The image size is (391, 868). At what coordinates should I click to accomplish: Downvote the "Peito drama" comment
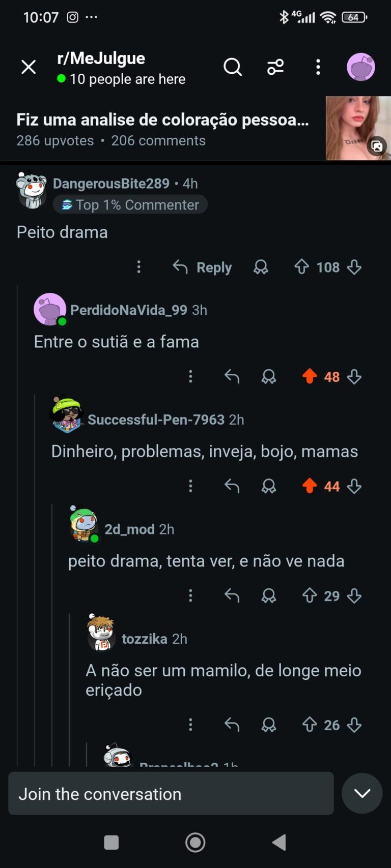coord(354,267)
